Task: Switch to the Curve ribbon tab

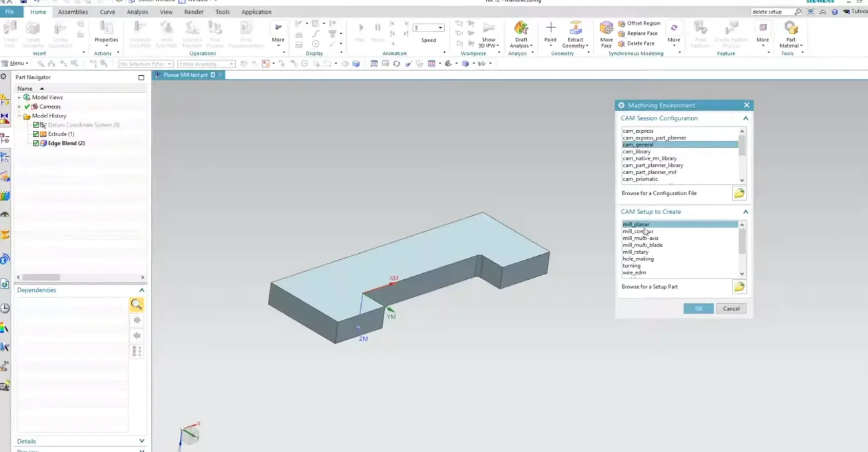Action: 107,12
